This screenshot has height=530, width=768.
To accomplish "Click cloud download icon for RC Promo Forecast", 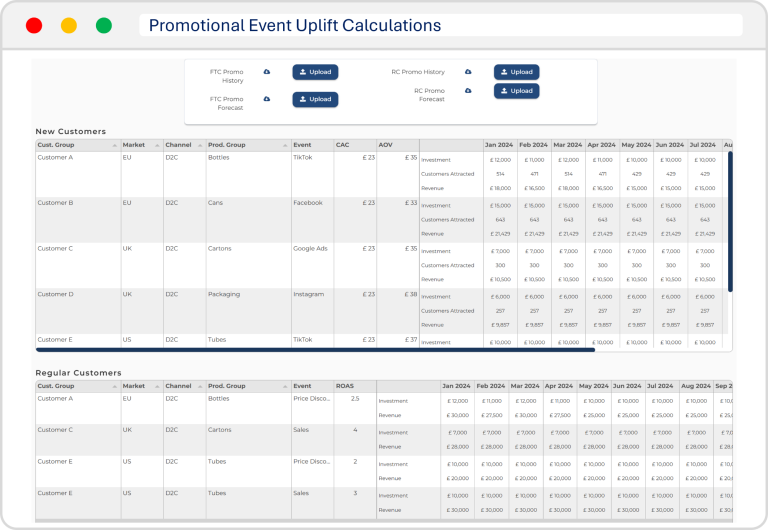I will [x=468, y=91].
